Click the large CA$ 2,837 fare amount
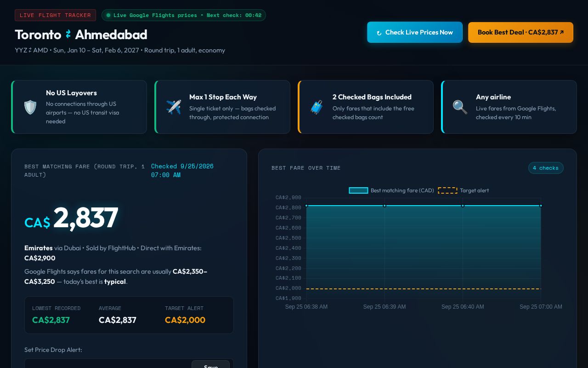 pos(71,218)
